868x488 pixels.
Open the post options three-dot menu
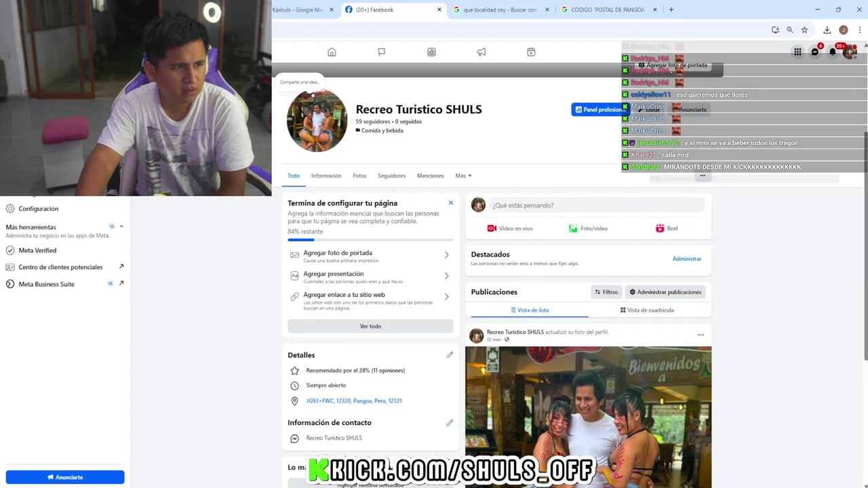click(x=701, y=335)
